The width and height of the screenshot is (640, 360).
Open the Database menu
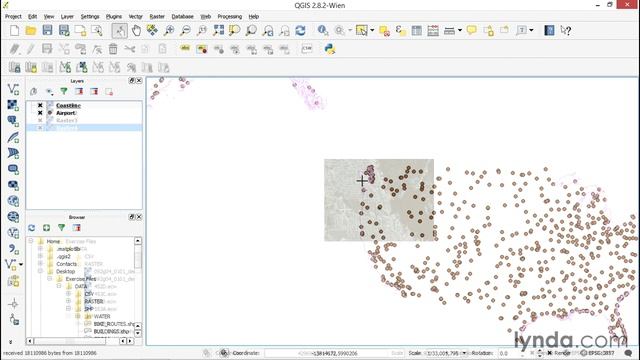pyautogui.click(x=182, y=16)
